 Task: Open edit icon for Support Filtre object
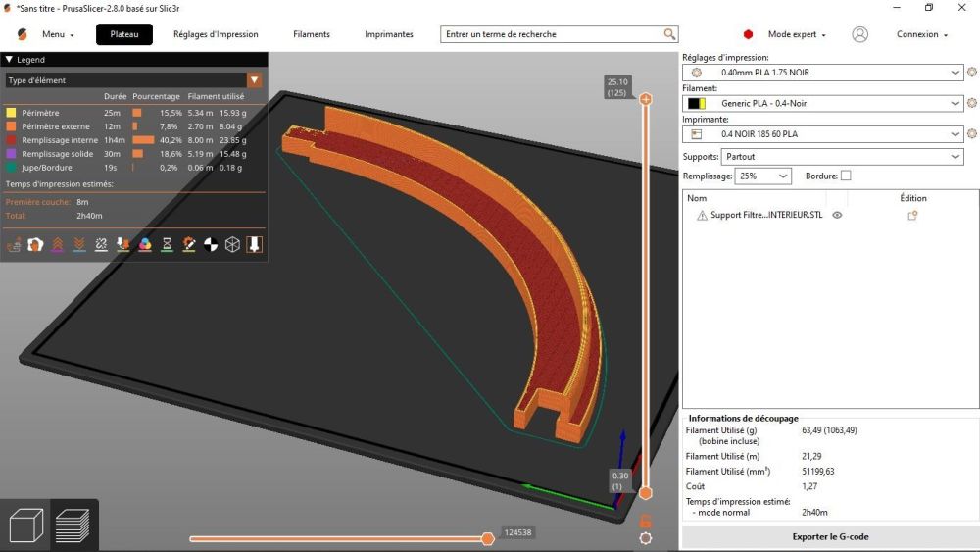[x=912, y=215]
